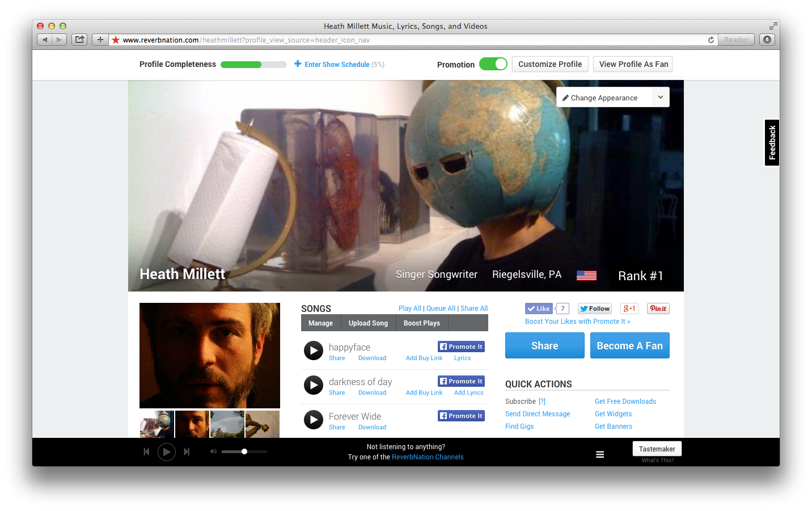812x511 pixels.
Task: Skip to next track in player bar
Action: (187, 452)
